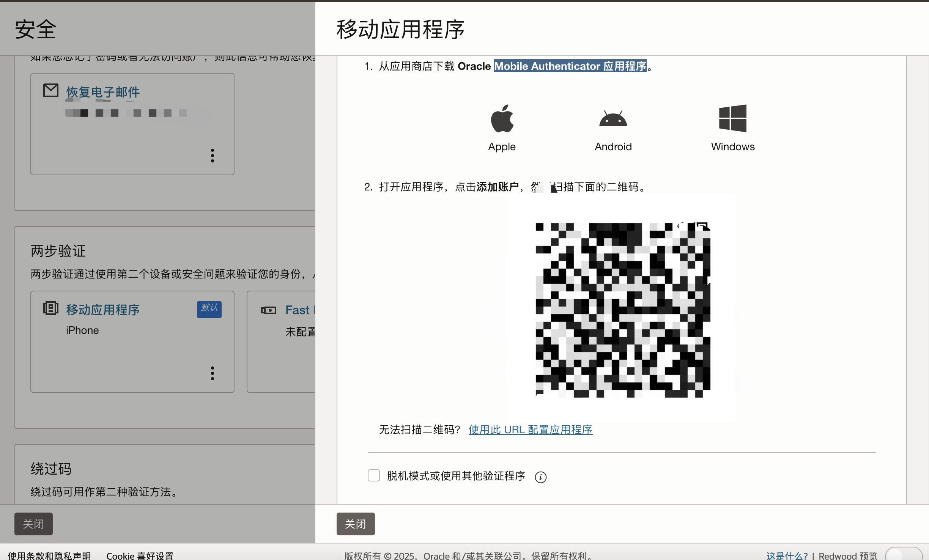Click the 这是什么? help link
This screenshot has height=560, width=929.
[786, 556]
